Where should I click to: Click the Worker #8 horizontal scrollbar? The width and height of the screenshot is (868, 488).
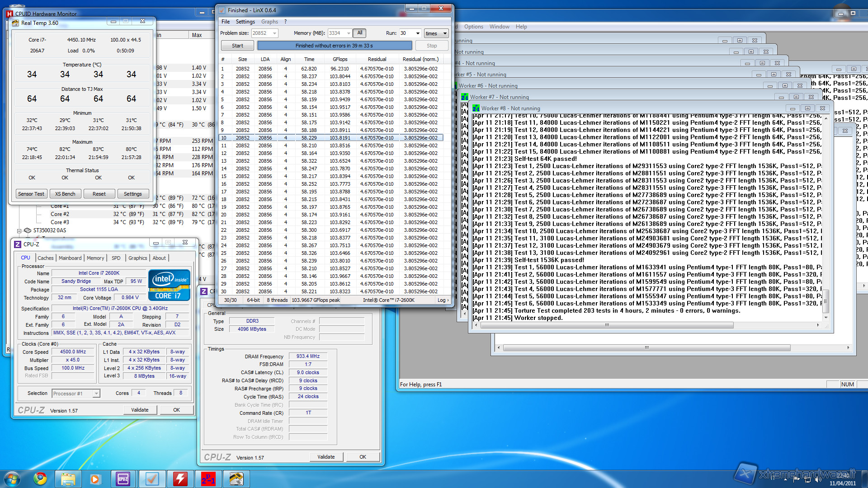[x=606, y=325]
